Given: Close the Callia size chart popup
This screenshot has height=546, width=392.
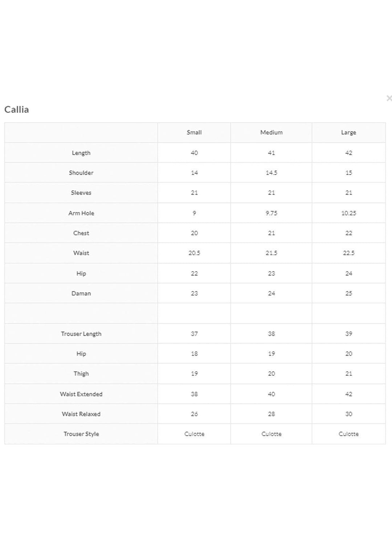Looking at the screenshot, I should click(389, 98).
